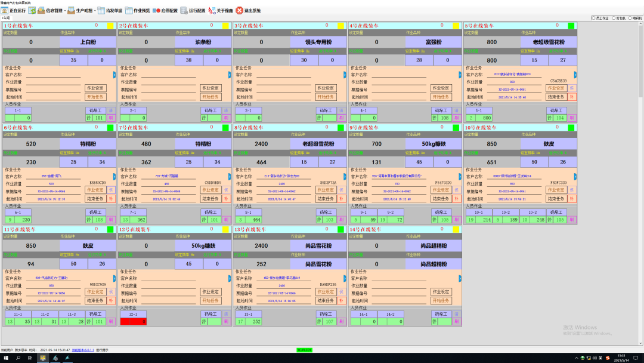
Task: Open 运行配置 database settings
Action: 193,10
